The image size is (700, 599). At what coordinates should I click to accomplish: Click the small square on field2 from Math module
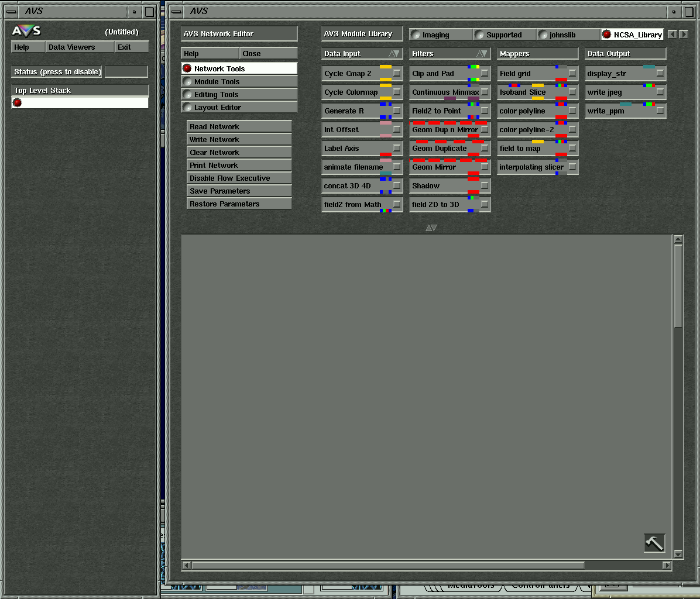pos(396,204)
